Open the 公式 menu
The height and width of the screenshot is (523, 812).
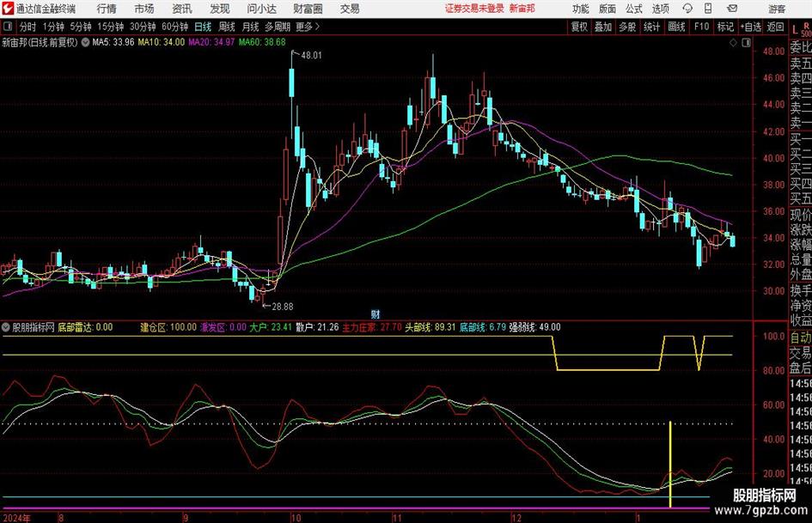pos(634,9)
